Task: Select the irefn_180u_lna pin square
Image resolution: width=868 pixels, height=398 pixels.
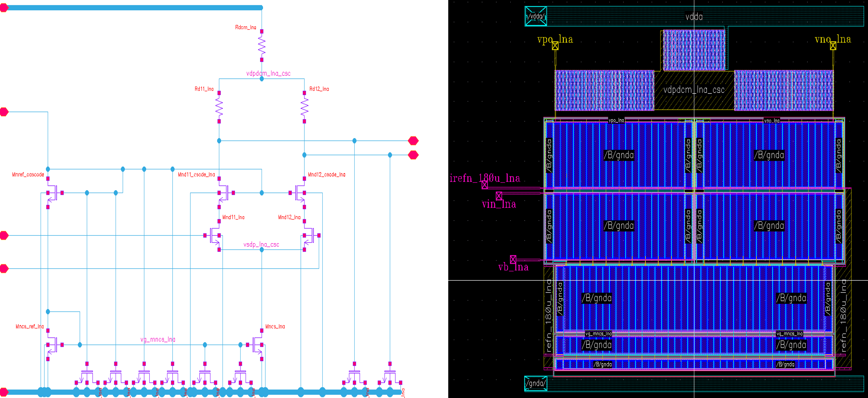Action: click(485, 185)
